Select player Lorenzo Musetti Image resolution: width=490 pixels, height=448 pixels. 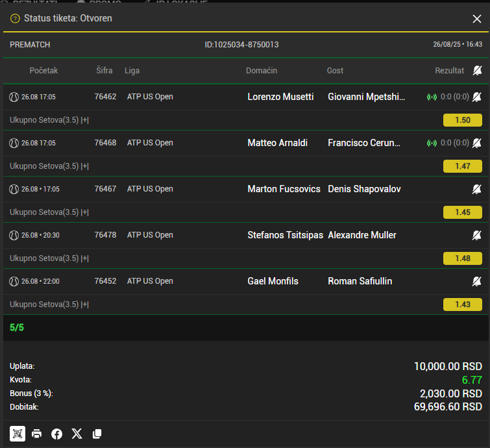click(280, 97)
